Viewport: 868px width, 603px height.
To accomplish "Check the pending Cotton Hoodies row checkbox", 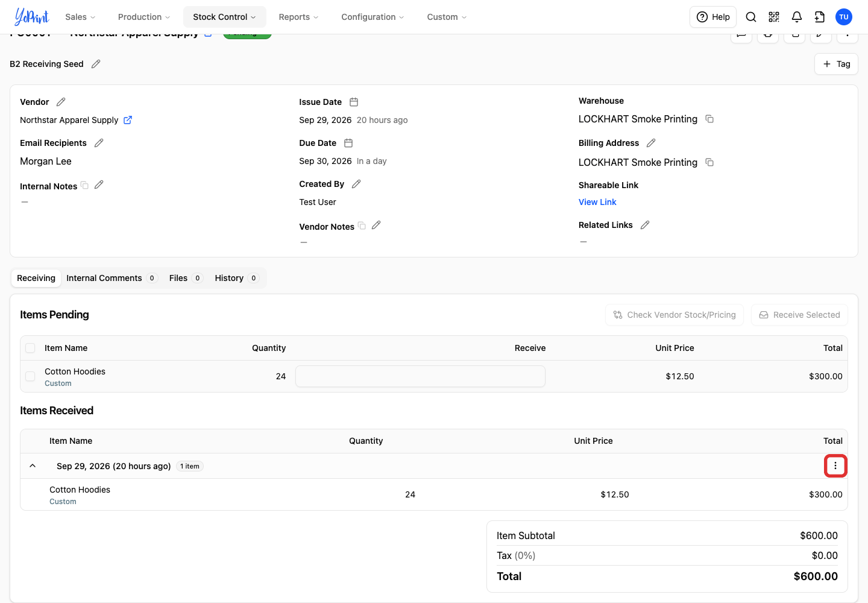I will [30, 376].
